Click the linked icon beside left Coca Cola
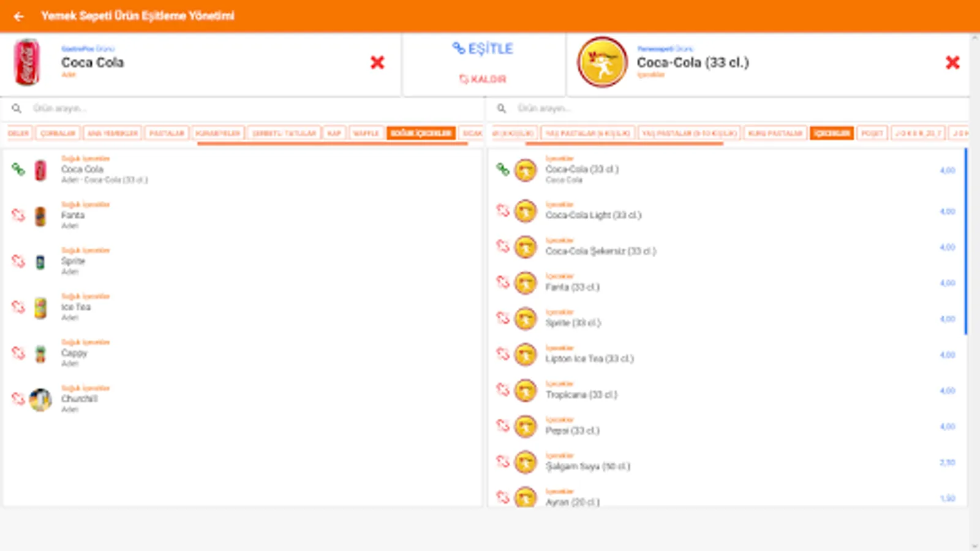Screen dimensions: 980x551 tap(18, 170)
